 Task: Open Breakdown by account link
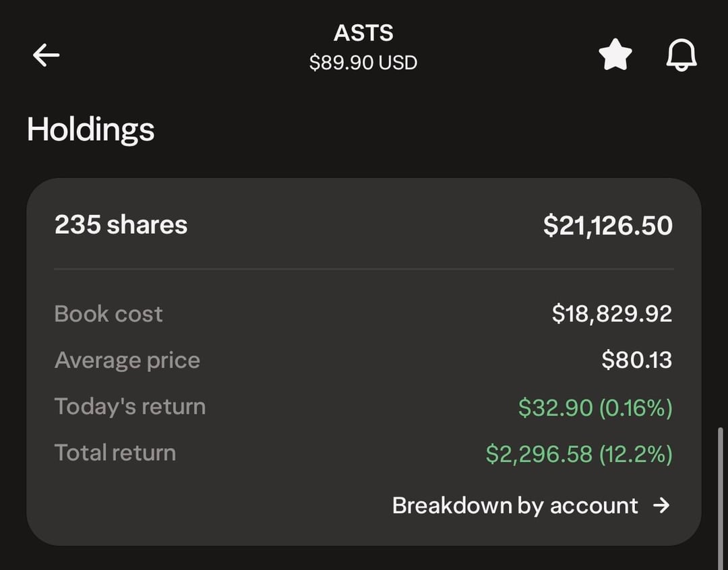point(515,505)
